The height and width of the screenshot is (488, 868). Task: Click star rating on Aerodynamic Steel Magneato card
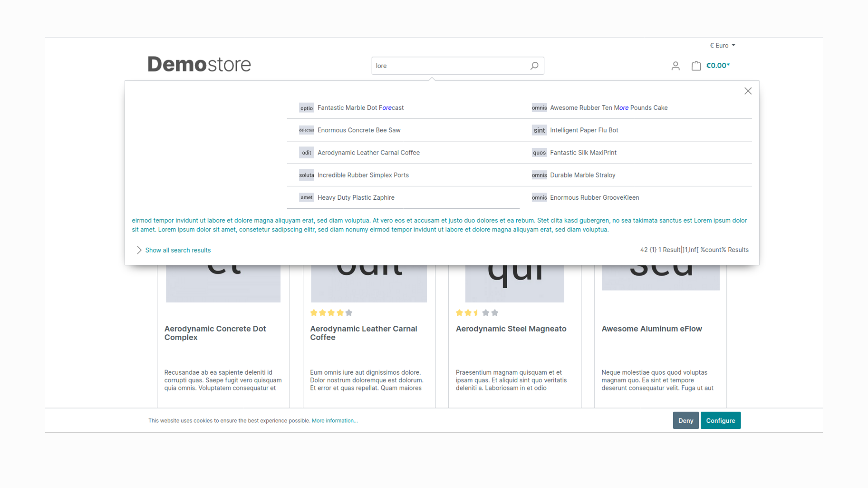tap(477, 313)
